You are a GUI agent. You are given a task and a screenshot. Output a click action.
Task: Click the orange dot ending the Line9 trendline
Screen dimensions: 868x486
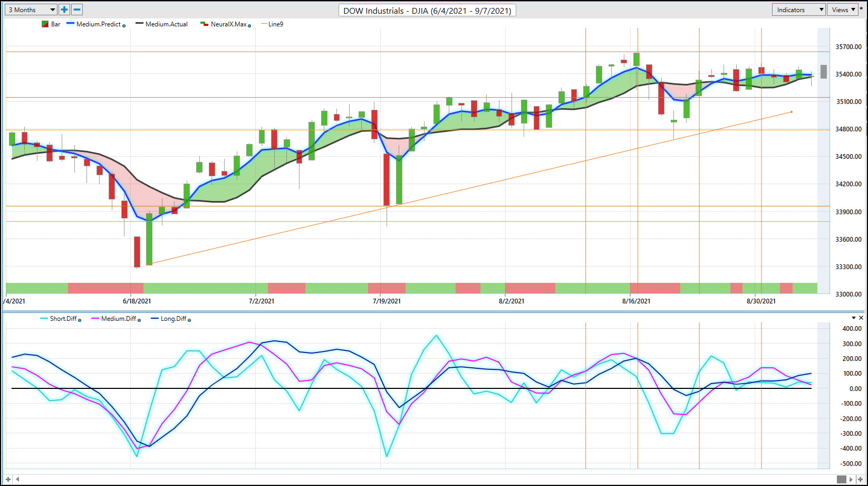coord(792,112)
